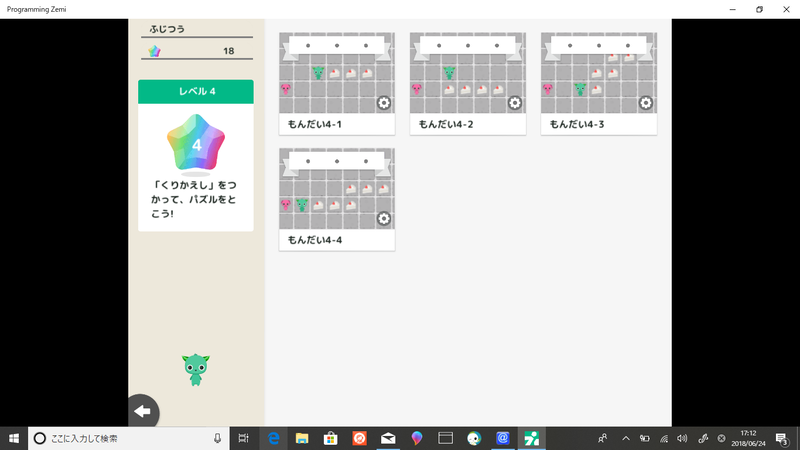Click the taskbar search box ここに入力して検索

point(129,438)
